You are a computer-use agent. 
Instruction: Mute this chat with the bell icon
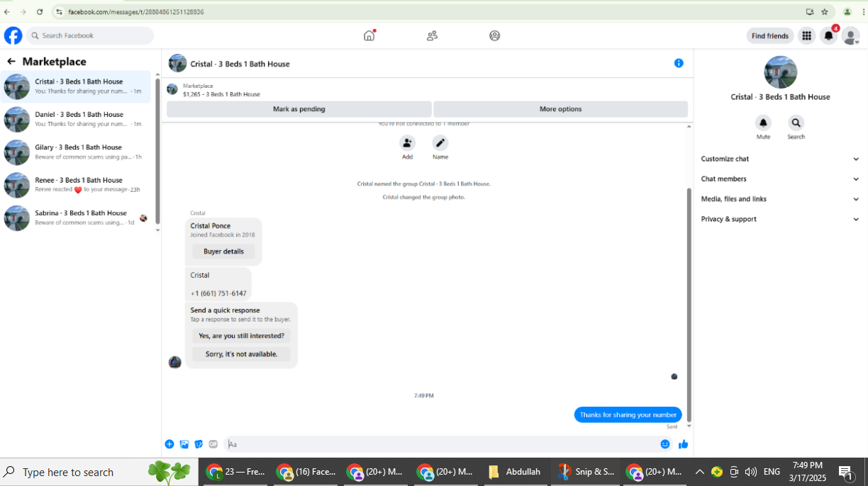pyautogui.click(x=763, y=123)
